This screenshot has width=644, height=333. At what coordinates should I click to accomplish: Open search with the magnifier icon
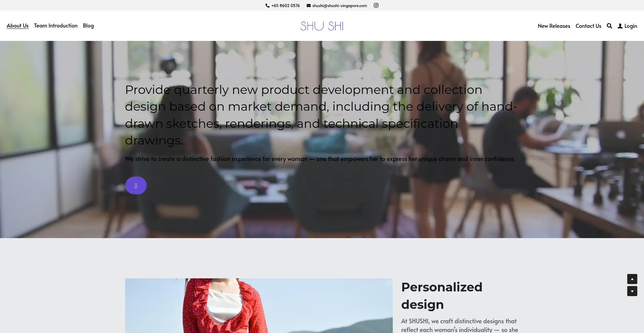pyautogui.click(x=609, y=26)
